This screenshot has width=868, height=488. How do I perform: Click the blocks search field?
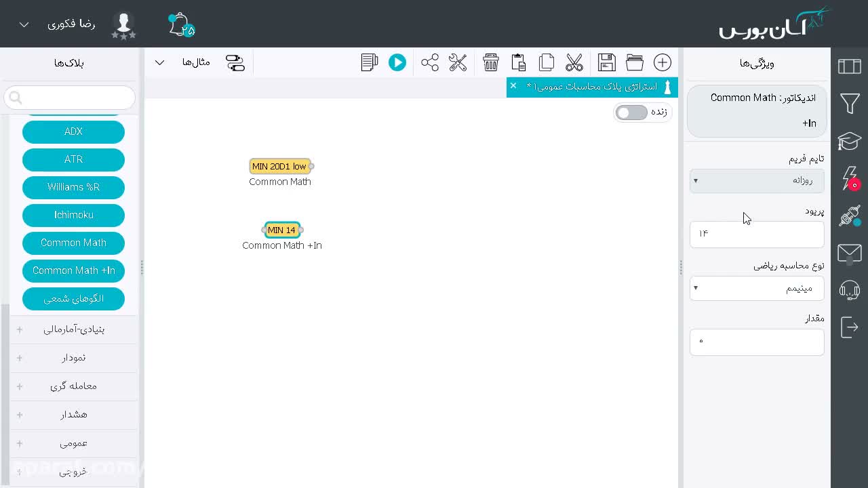(70, 98)
